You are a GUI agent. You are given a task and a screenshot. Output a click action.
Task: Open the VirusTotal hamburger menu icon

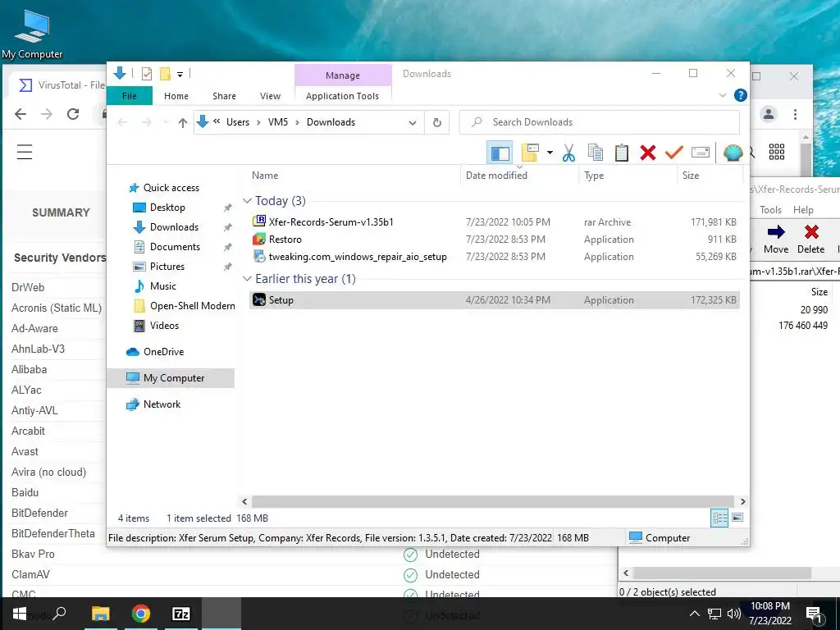click(25, 152)
